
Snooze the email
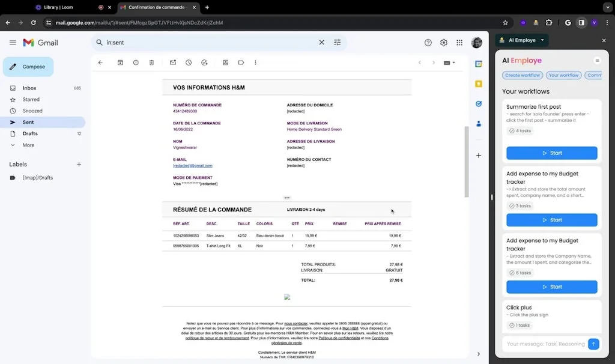pyautogui.click(x=189, y=62)
